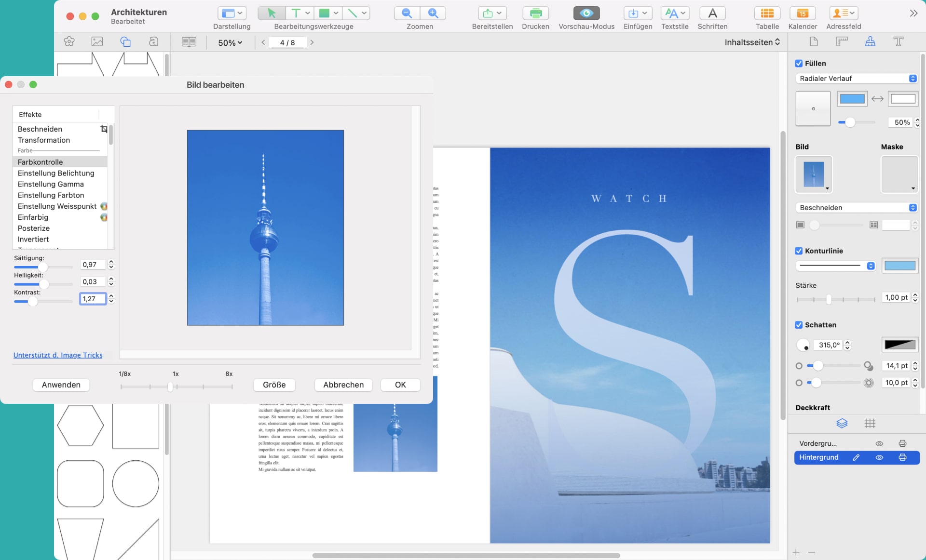Click the Konturlinie blue color swatch
Screen dimensions: 926x560
(x=900, y=266)
